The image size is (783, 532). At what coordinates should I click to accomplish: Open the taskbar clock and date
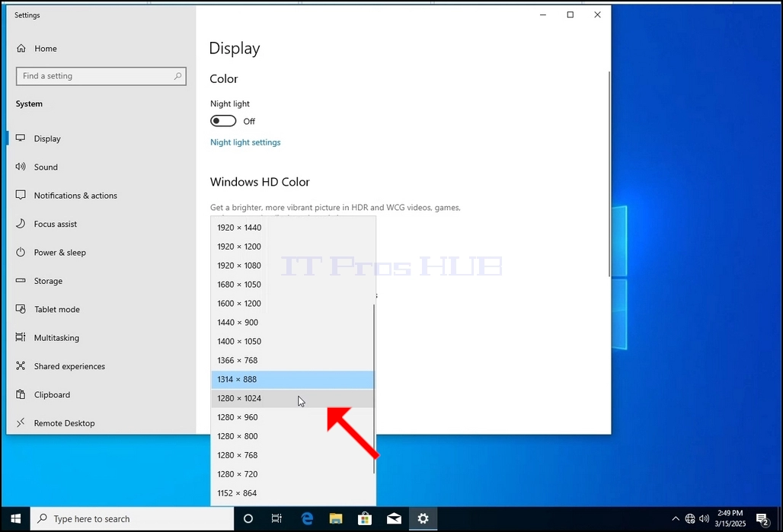730,518
